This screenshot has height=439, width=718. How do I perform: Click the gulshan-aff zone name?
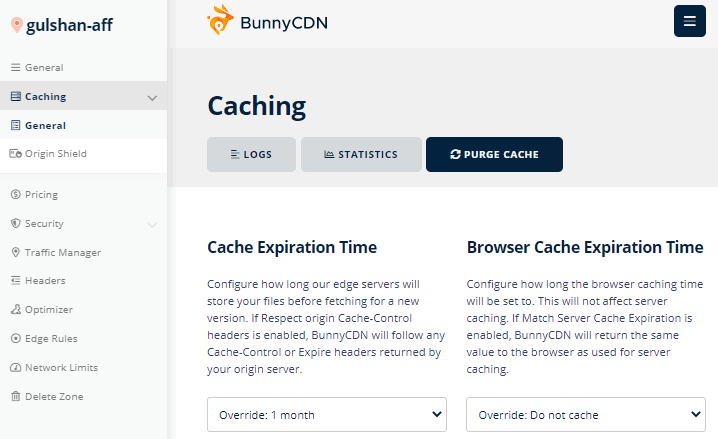(x=69, y=25)
